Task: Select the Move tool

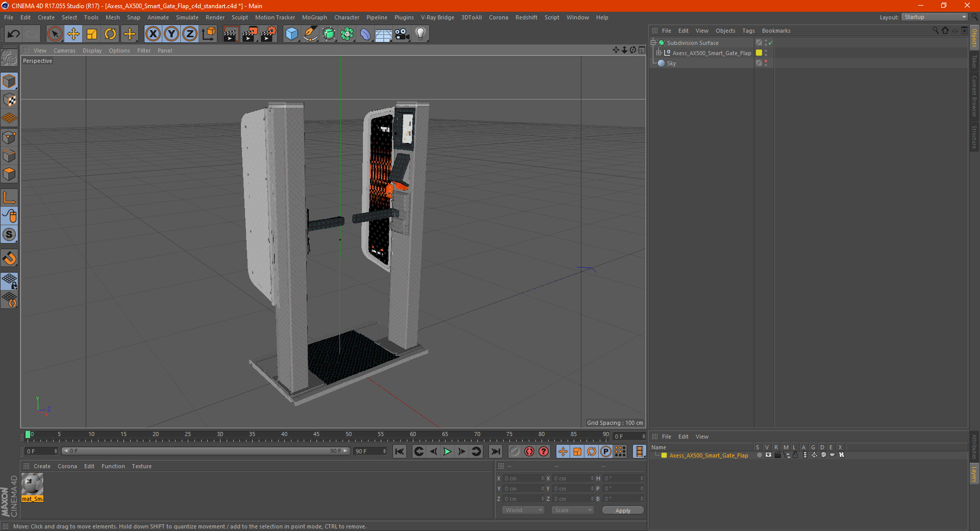Action: [73, 34]
